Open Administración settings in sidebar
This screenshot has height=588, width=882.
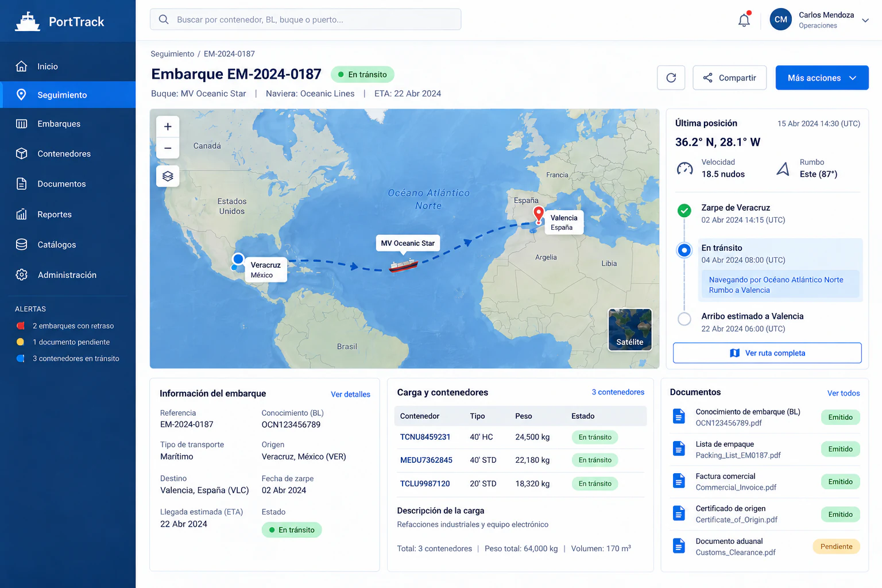tap(68, 275)
